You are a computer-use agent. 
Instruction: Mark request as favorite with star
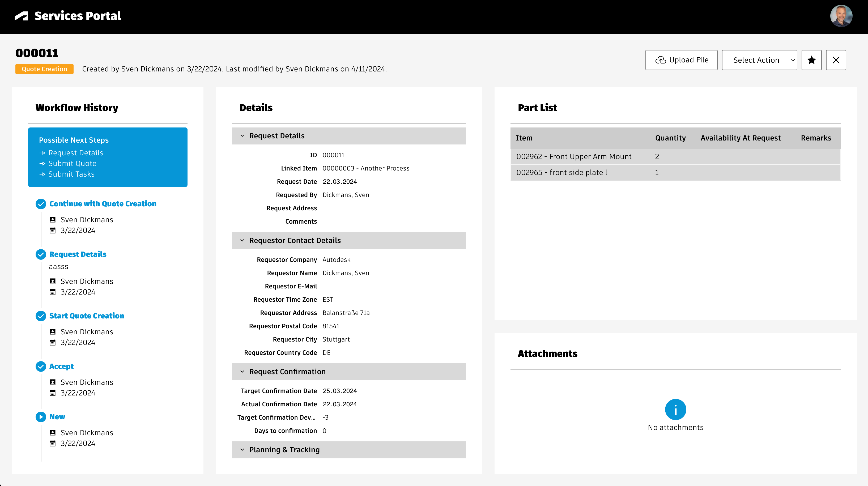pos(811,60)
